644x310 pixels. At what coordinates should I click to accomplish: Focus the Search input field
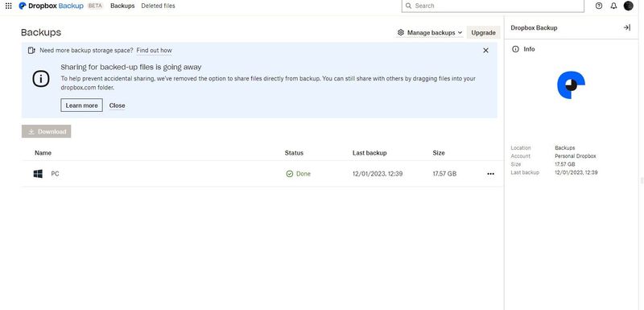493,6
